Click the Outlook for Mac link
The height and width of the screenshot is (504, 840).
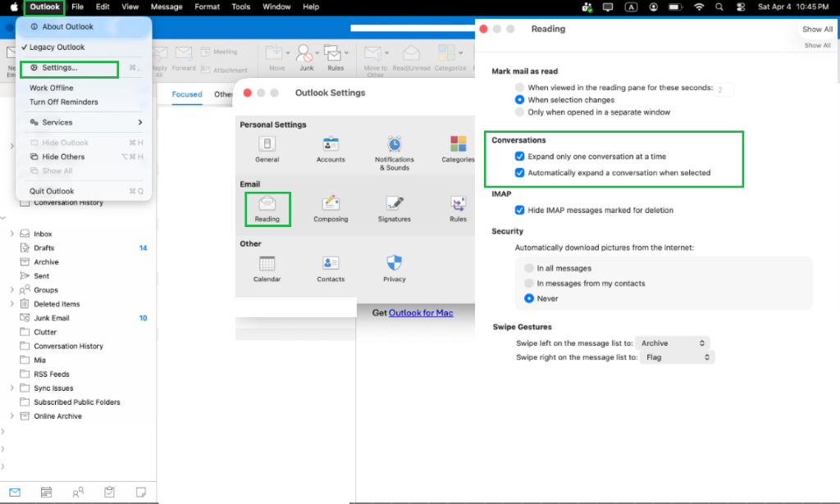(x=421, y=313)
